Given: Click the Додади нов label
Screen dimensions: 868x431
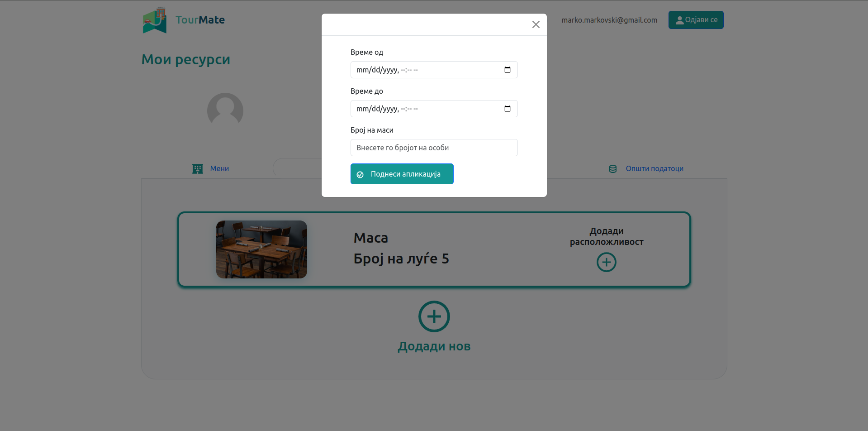Looking at the screenshot, I should pos(434,346).
